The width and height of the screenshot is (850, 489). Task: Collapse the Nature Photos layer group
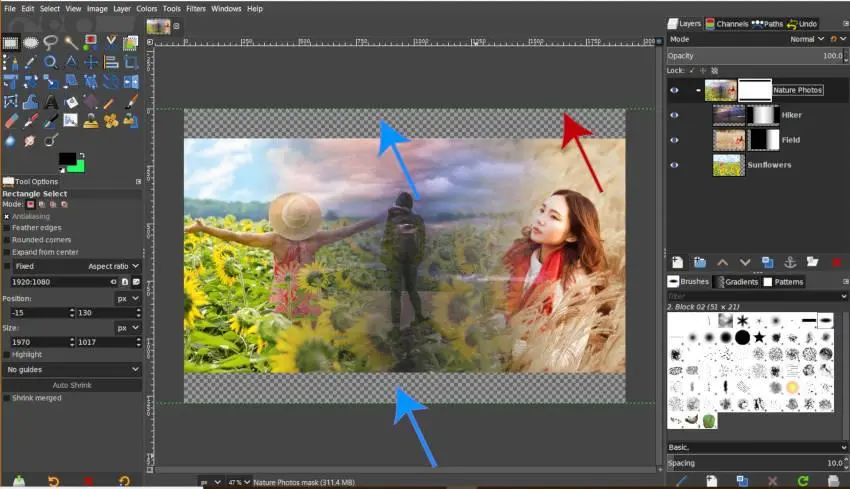click(698, 90)
